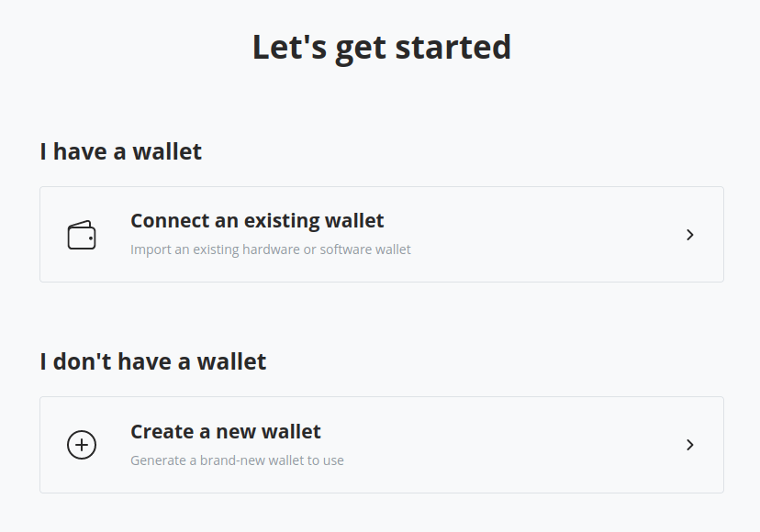
Task: Click the "I don't have a wallet" heading
Action: 152,361
